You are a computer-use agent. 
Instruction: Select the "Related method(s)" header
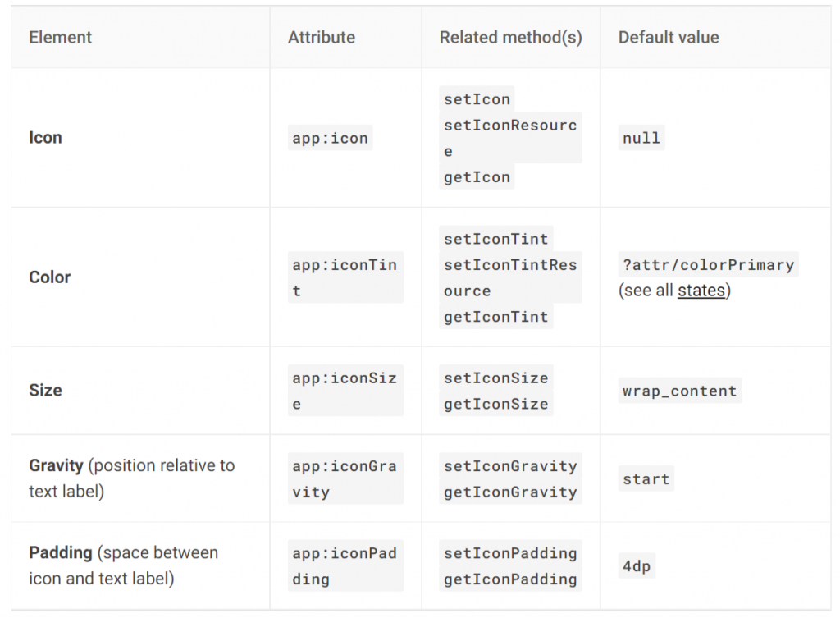[510, 38]
